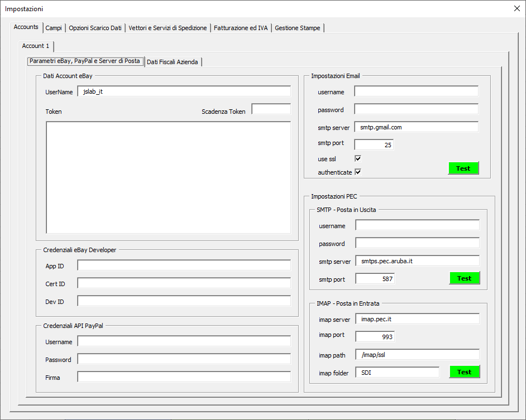Click the App ID field

[184, 265]
